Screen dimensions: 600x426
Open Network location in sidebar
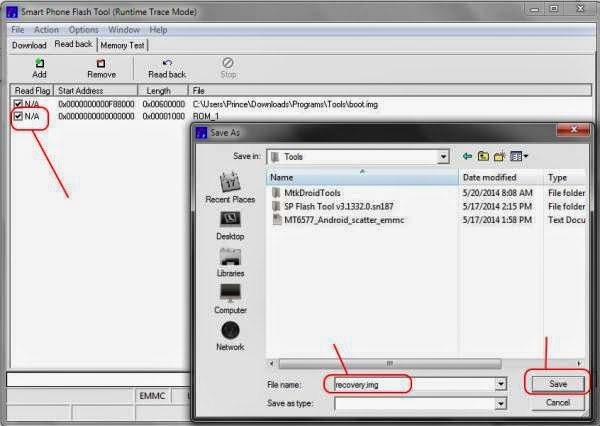click(x=230, y=336)
